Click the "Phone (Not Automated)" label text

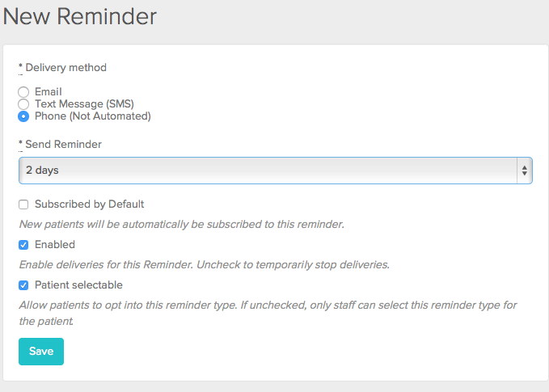[x=93, y=116]
